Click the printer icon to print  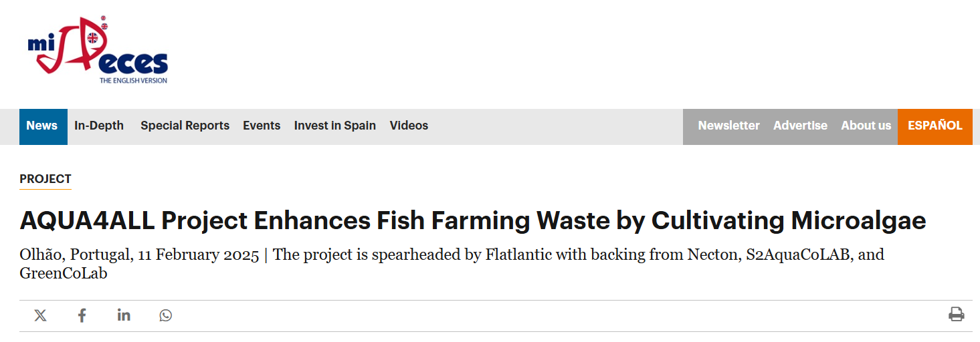point(957,315)
